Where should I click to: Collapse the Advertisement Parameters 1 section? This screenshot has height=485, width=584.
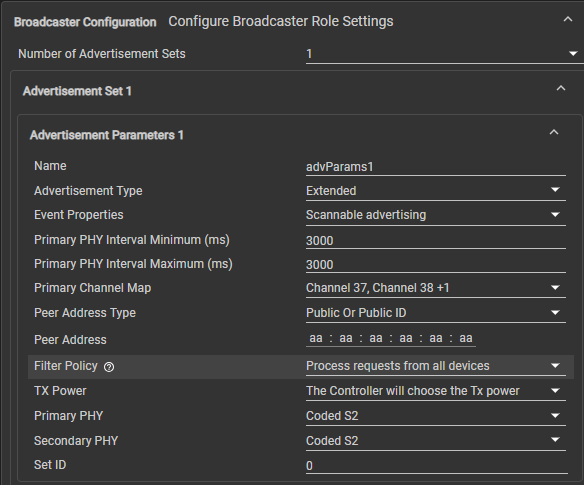(x=554, y=132)
